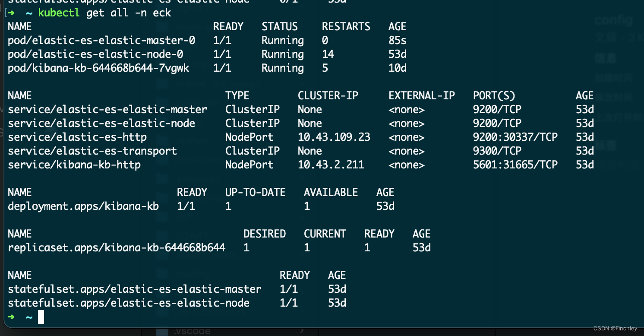Screen dimensions: 644x336
Task: Select pod/kibana-kb-644668b644-7vgwk text
Action: tap(98, 68)
